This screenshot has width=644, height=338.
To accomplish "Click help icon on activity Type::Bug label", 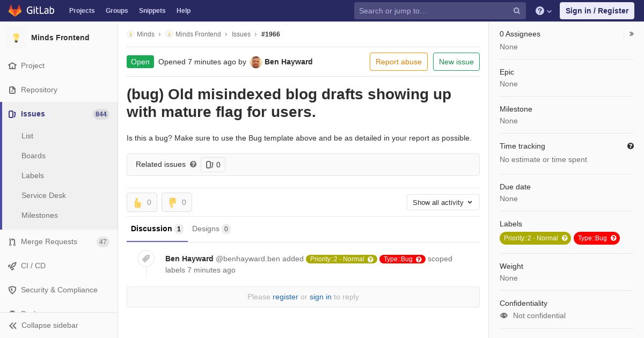I will tap(419, 259).
